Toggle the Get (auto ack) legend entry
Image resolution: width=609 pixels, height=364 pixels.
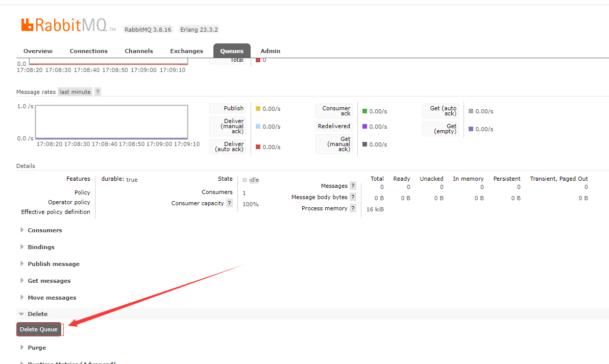[441, 111]
